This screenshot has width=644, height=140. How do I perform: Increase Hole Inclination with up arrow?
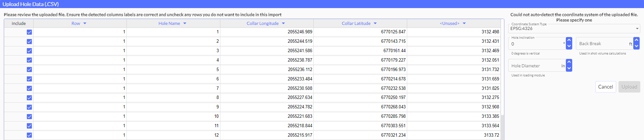tap(569, 40)
